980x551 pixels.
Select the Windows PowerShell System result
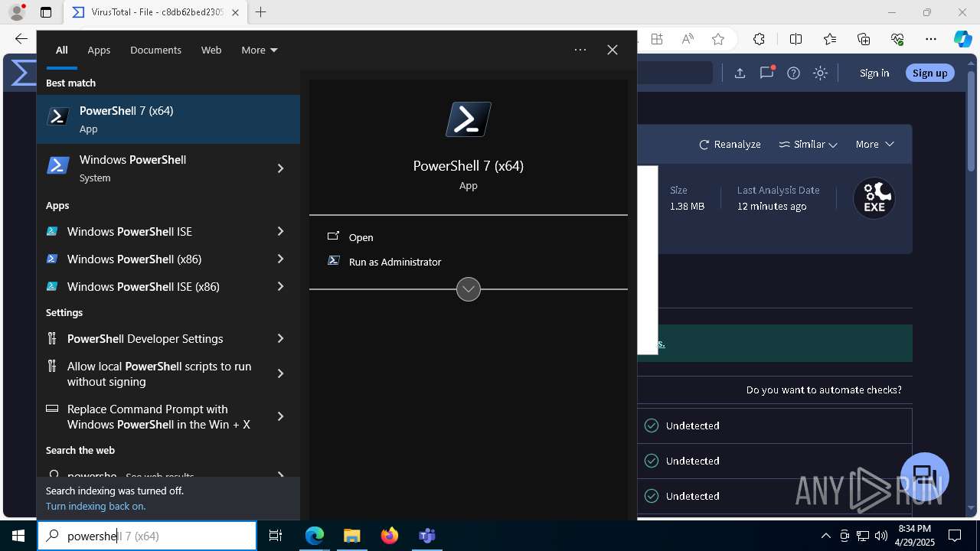point(157,168)
